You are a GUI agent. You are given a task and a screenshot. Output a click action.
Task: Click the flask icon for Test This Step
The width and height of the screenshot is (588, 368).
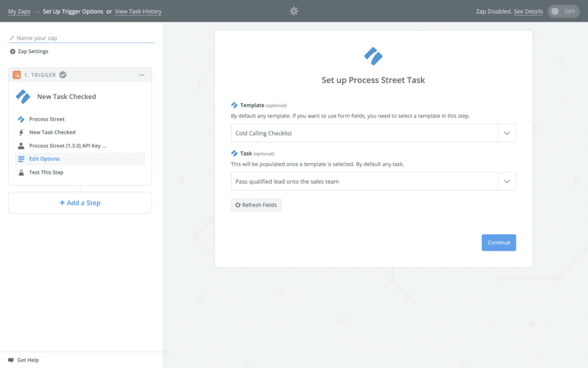tap(21, 172)
